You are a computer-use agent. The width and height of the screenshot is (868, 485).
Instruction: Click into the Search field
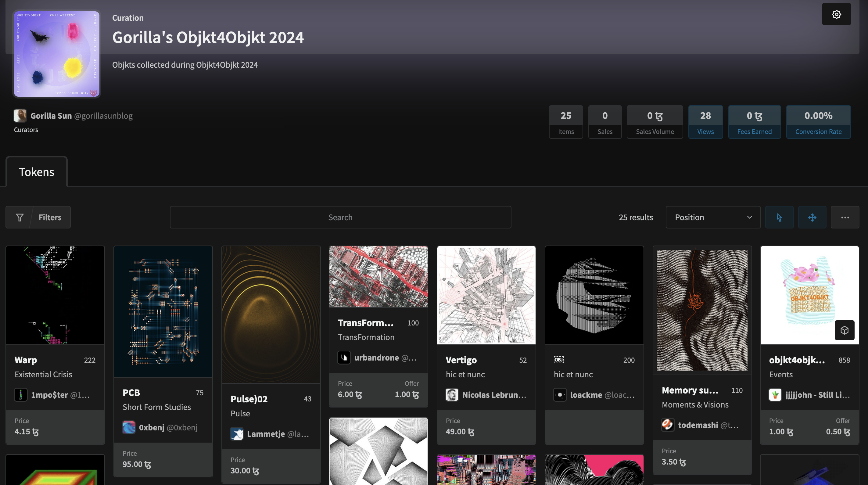[340, 217]
